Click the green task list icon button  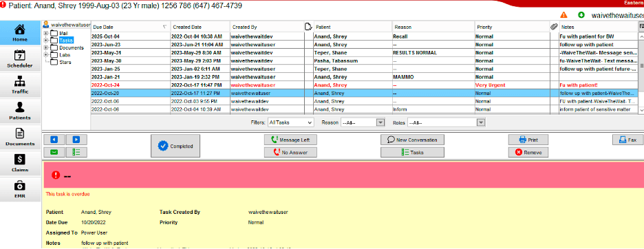point(76,152)
